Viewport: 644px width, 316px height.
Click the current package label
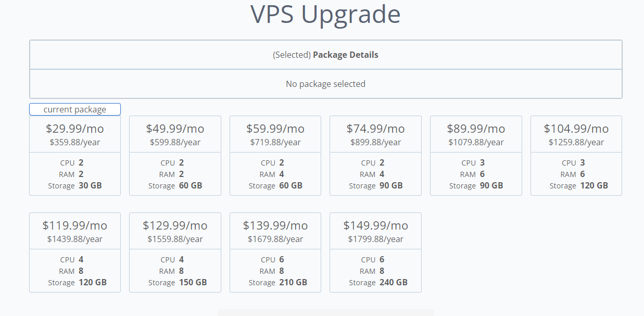coord(75,109)
